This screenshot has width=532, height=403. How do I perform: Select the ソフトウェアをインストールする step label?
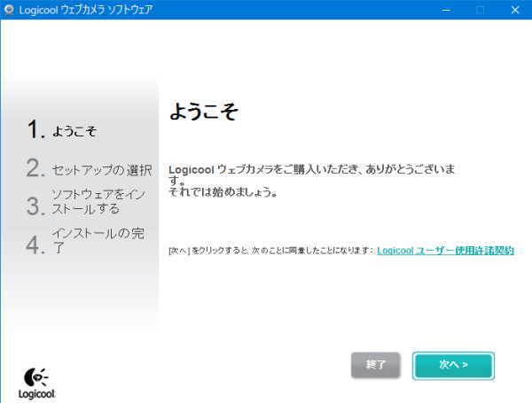(98, 202)
